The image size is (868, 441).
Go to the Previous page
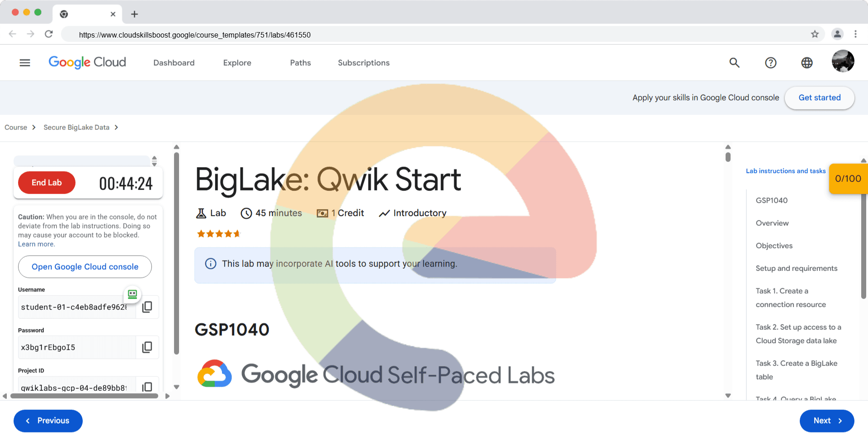48,421
